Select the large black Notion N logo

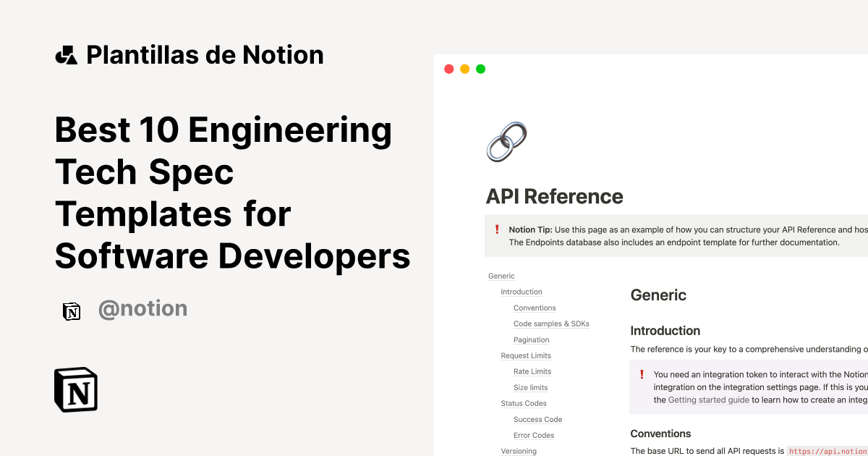point(75,389)
